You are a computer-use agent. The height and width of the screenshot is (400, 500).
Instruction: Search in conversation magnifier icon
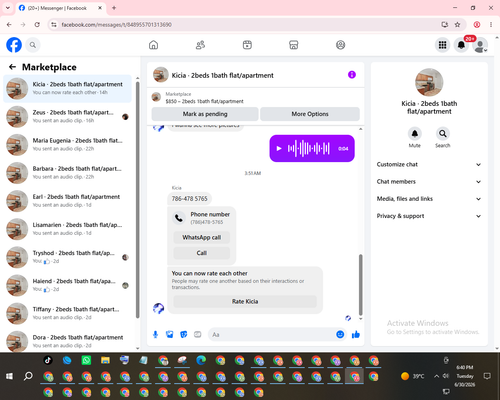(442, 134)
